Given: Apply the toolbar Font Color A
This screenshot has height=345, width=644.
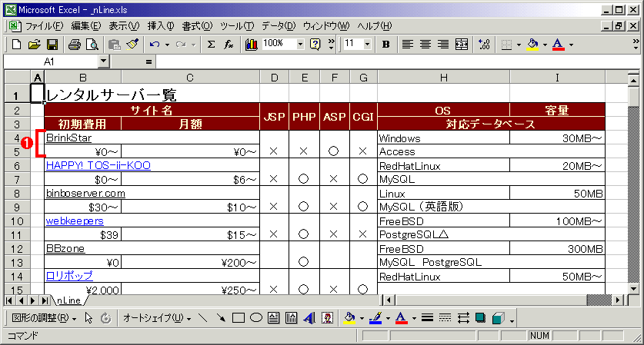Looking at the screenshot, I should coord(558,45).
